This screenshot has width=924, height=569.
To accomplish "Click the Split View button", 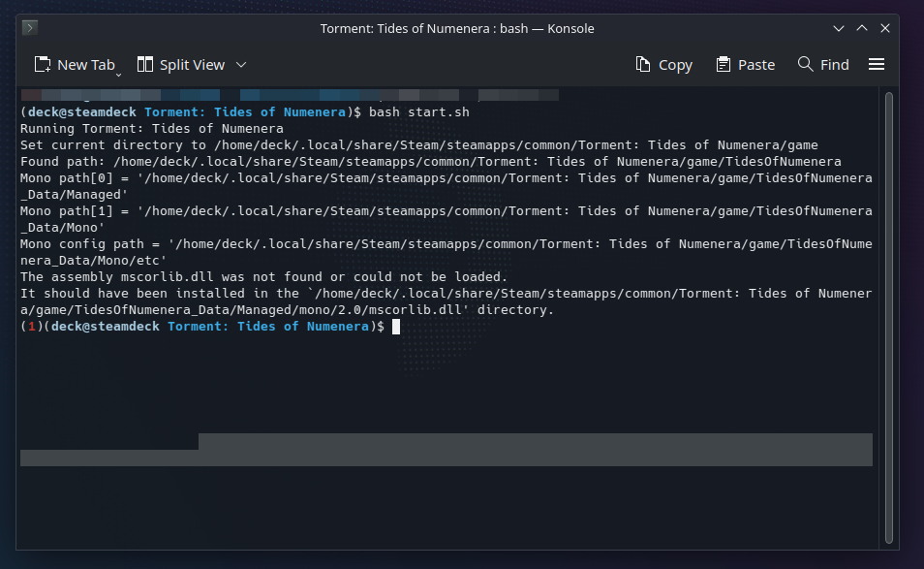I will [181, 65].
